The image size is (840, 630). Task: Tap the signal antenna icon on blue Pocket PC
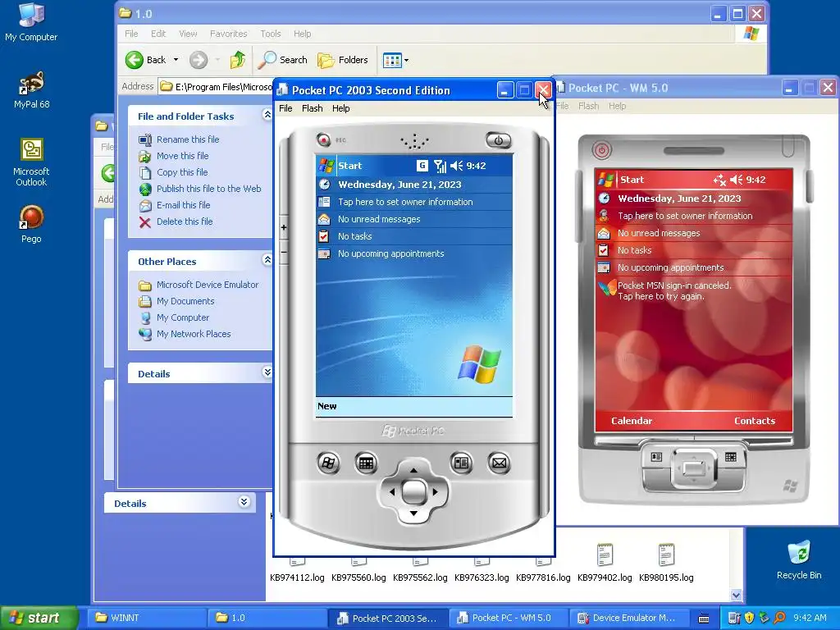[440, 166]
